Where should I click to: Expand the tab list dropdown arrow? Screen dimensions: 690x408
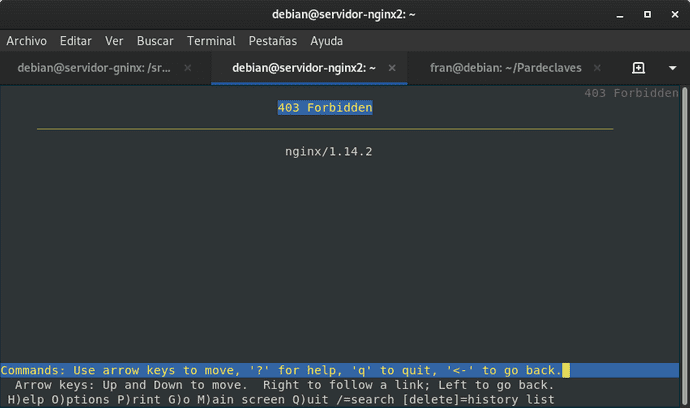pos(669,68)
